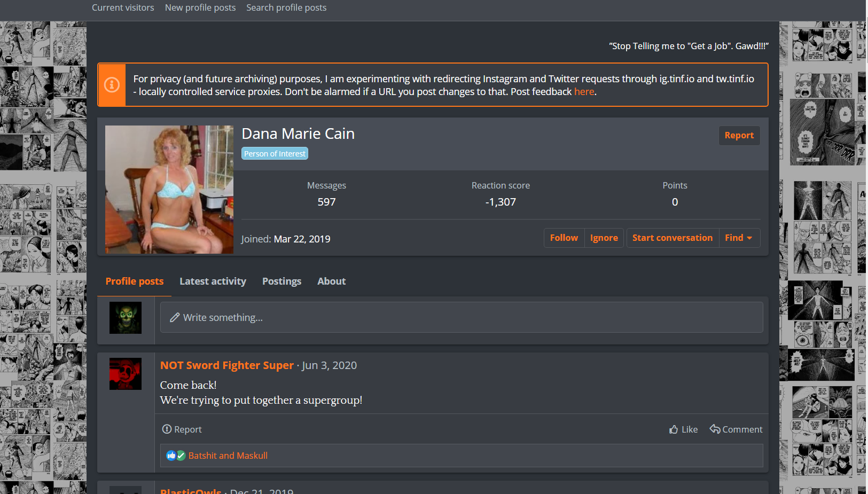This screenshot has width=868, height=494.
Task: Open the Jun 3, 2020 post timestamp
Action: [x=329, y=365]
